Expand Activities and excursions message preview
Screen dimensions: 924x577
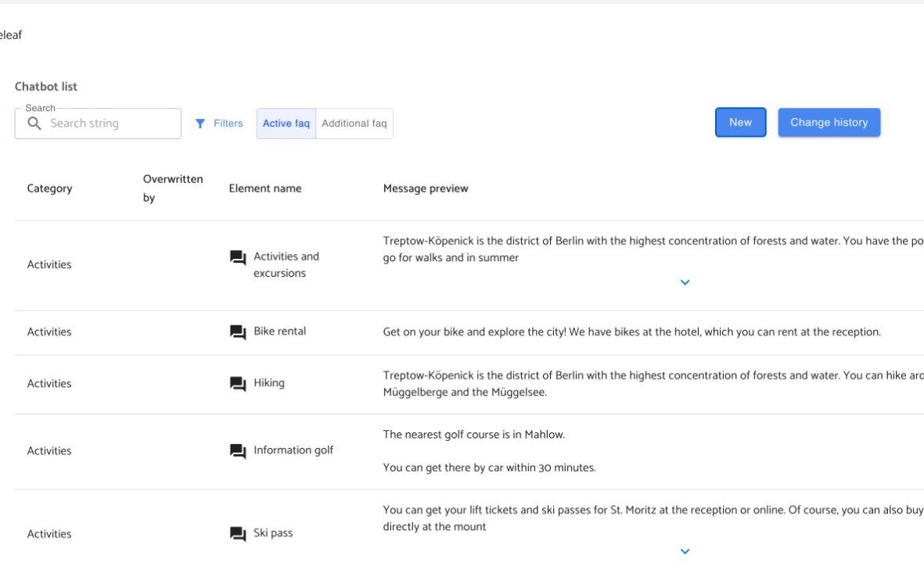[685, 282]
